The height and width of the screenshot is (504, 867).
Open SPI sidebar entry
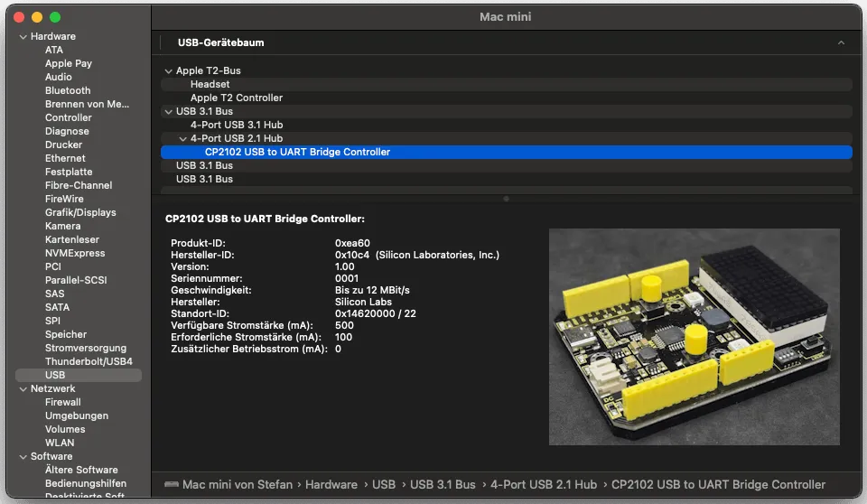[x=52, y=321]
